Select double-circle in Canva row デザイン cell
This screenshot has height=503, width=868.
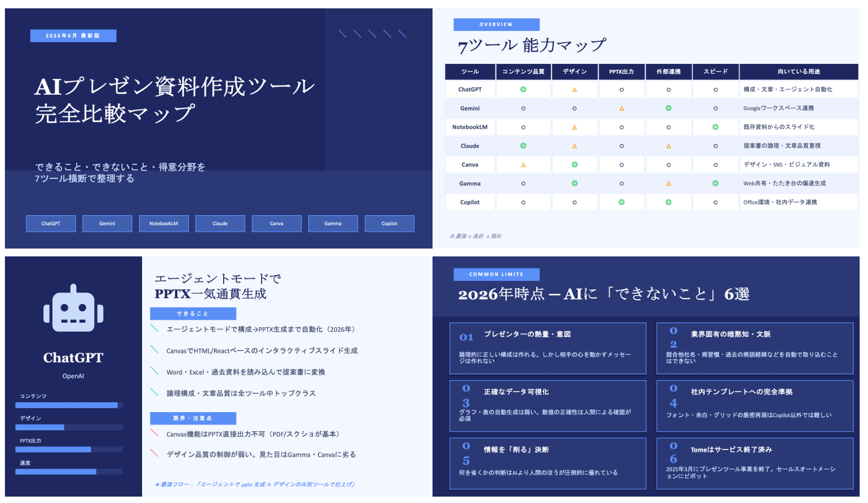574,165
